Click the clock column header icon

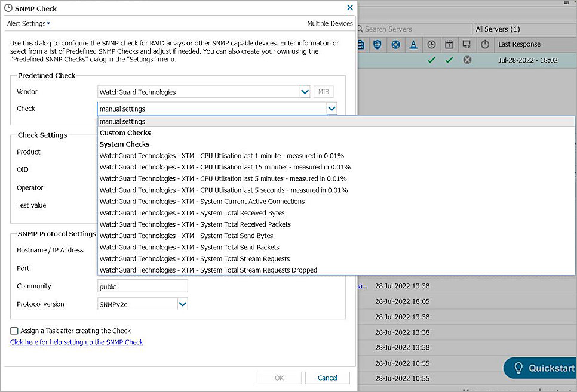tap(432, 44)
